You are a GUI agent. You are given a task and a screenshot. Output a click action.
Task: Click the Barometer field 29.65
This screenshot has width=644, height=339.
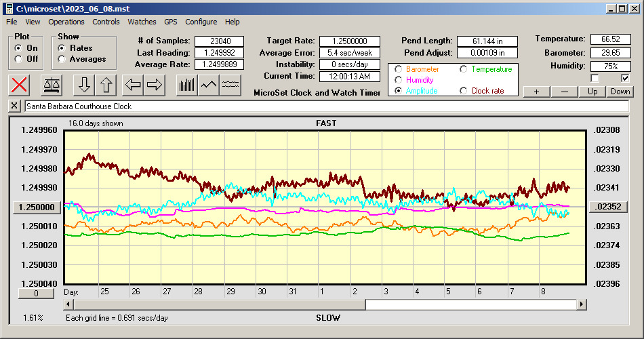(x=610, y=53)
